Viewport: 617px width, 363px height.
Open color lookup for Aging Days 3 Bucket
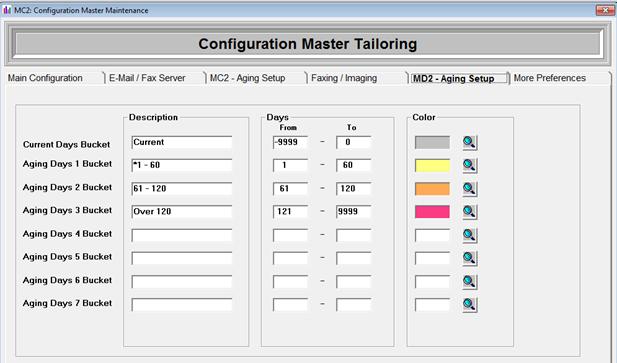(x=469, y=212)
